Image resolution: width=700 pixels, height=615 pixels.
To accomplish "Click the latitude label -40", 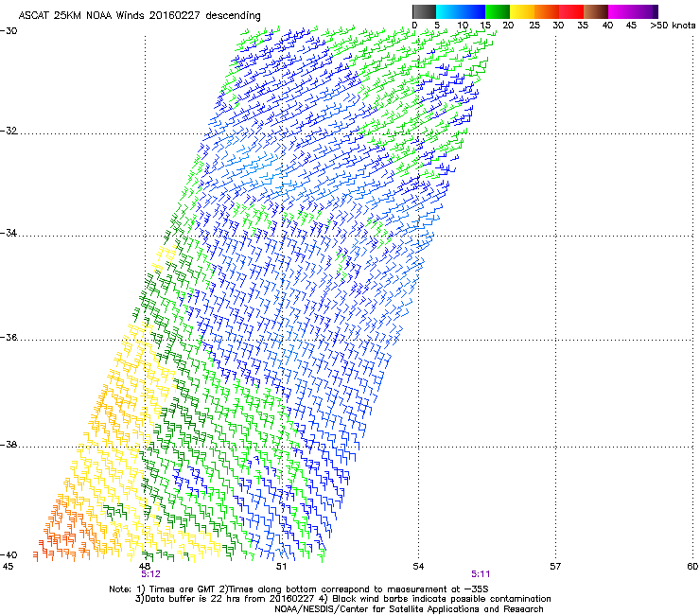I will [x=9, y=554].
